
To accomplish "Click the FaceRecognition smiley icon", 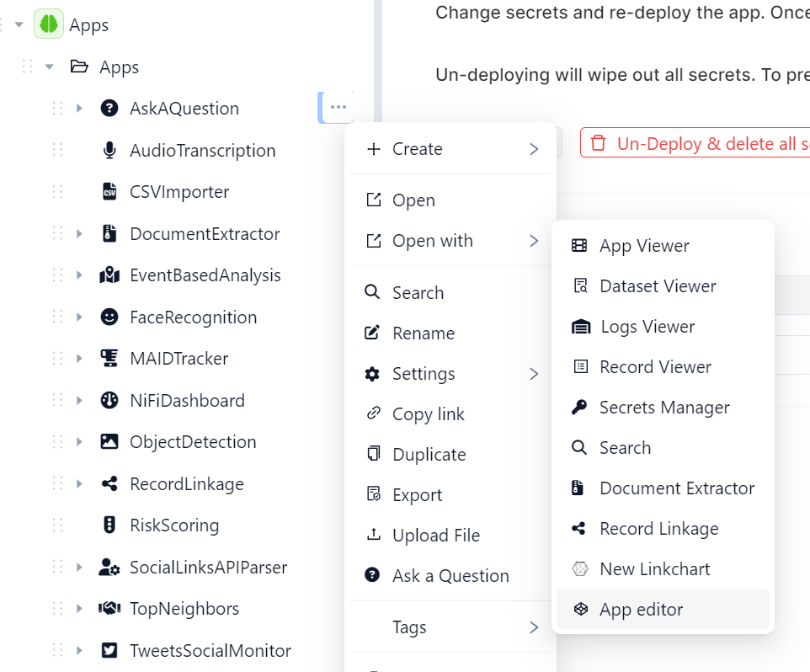I will pos(109,317).
